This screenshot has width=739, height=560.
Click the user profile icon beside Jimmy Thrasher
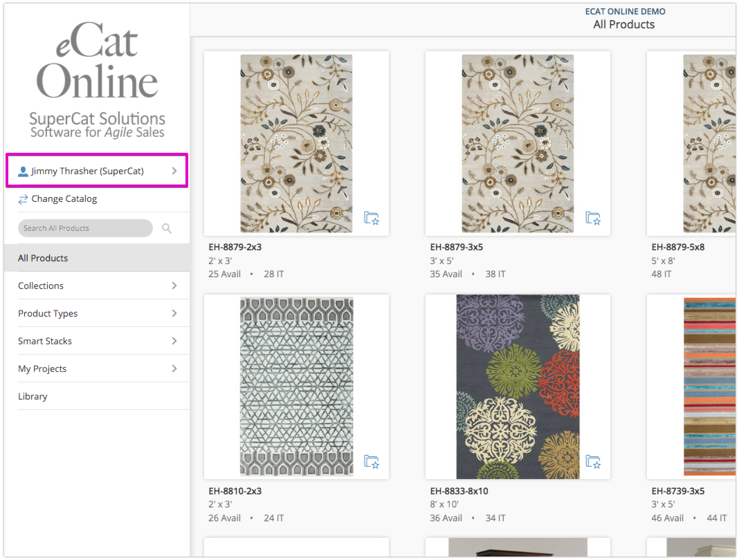click(x=23, y=171)
